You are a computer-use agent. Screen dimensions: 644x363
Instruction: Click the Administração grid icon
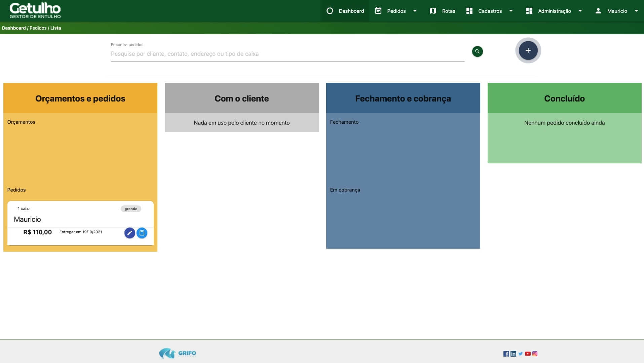point(529,11)
